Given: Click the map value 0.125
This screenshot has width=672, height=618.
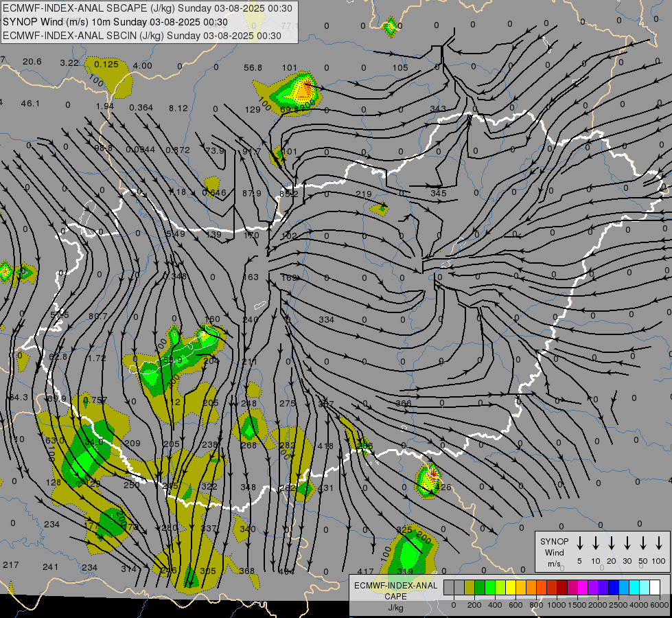Looking at the screenshot, I should pos(106,65).
